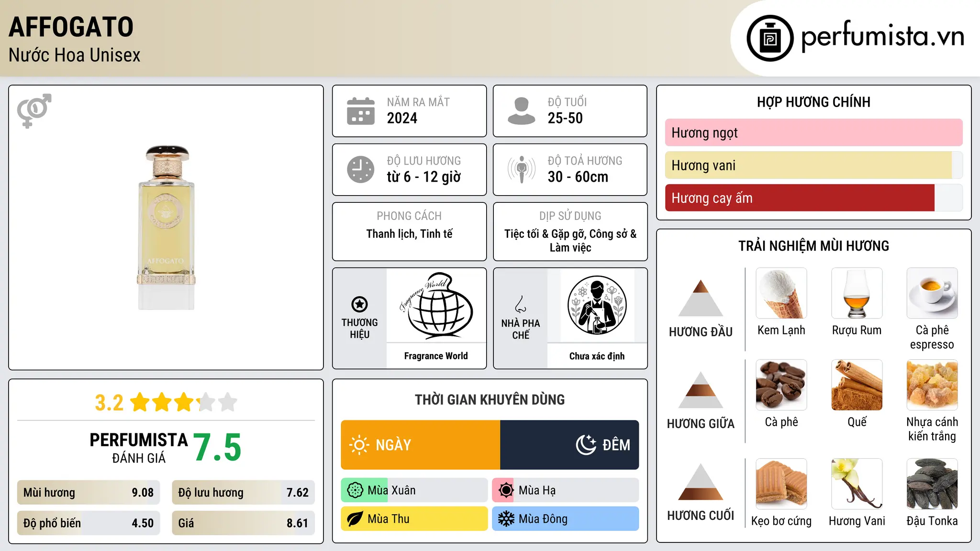Screen dimensions: 980x551
Task: Click the unisex gender symbol icon
Action: point(34,110)
